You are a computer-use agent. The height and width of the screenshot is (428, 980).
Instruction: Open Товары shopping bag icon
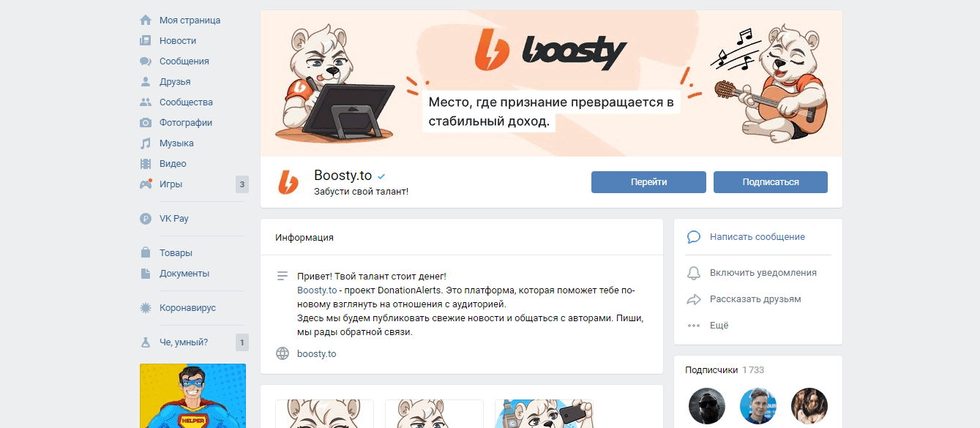coord(146,253)
